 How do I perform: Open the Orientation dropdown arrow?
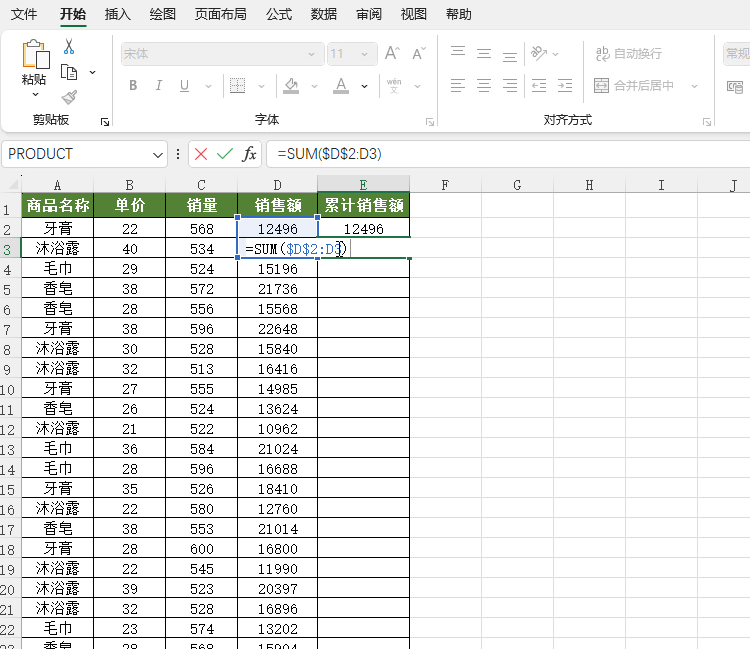click(x=555, y=54)
